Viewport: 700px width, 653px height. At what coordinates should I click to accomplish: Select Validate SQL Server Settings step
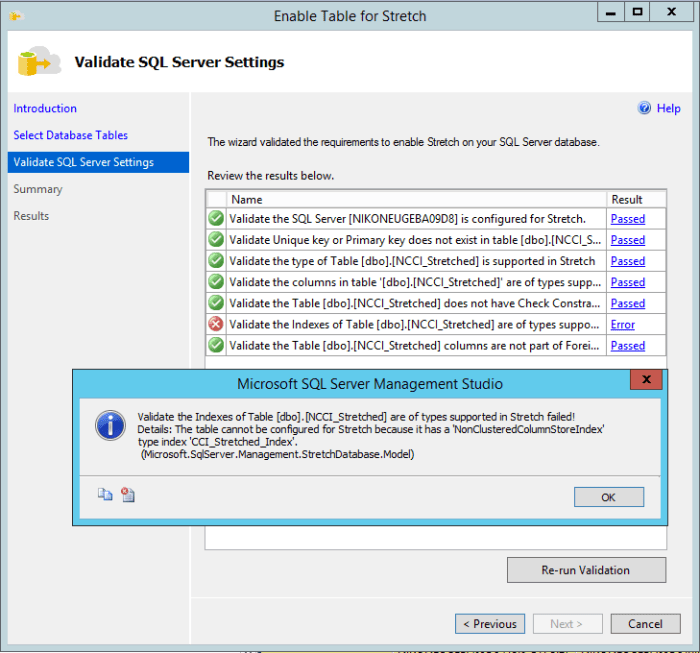point(98,162)
